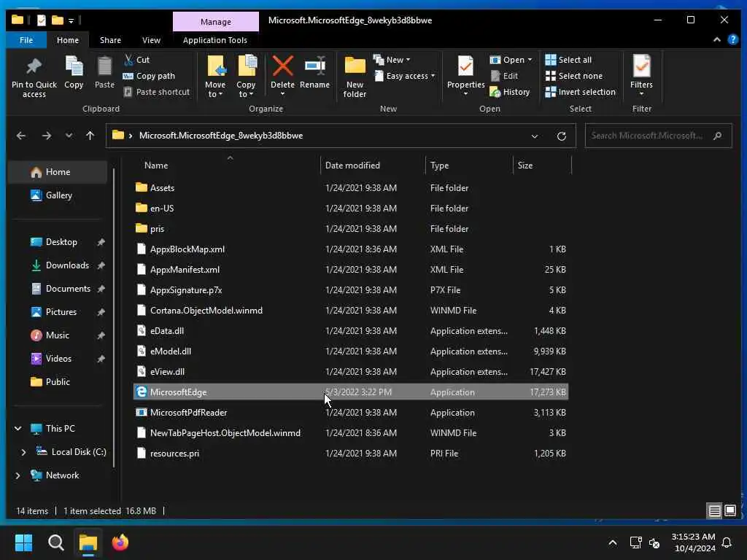
Task: Open recent locations dropdown arrow
Action: pyautogui.click(x=69, y=136)
